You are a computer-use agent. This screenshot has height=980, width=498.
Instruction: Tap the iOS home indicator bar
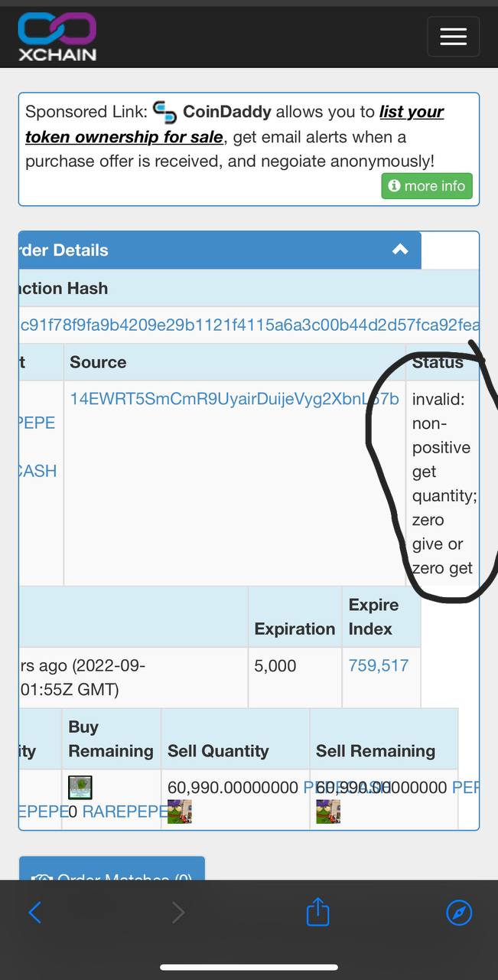click(x=249, y=968)
